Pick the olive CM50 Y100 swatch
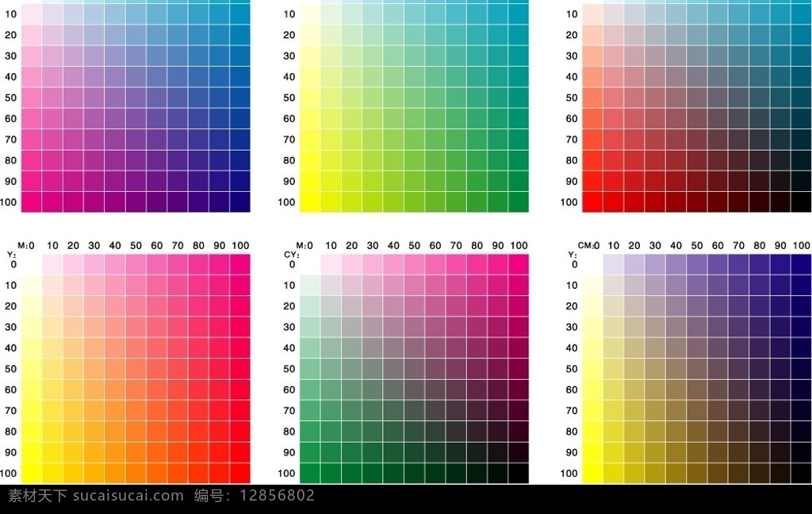The width and height of the screenshot is (812, 514). click(697, 474)
